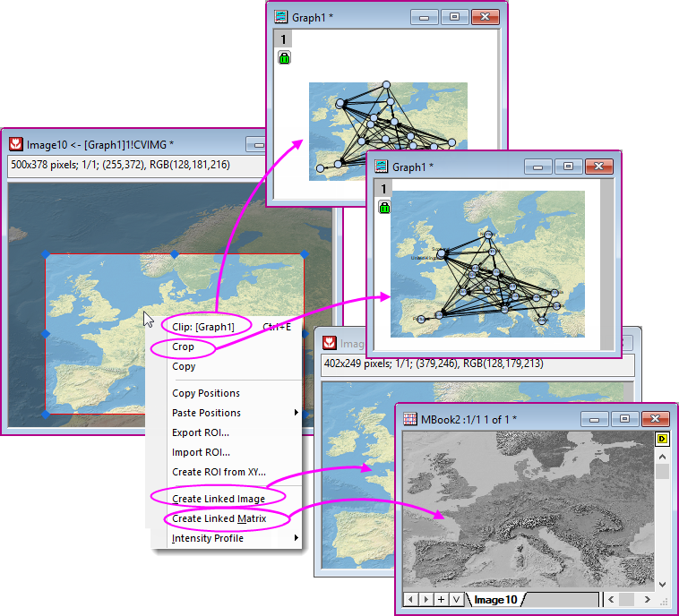This screenshot has height=616, width=679.
Task: Maximize the front Graph1 window
Action: click(568, 167)
